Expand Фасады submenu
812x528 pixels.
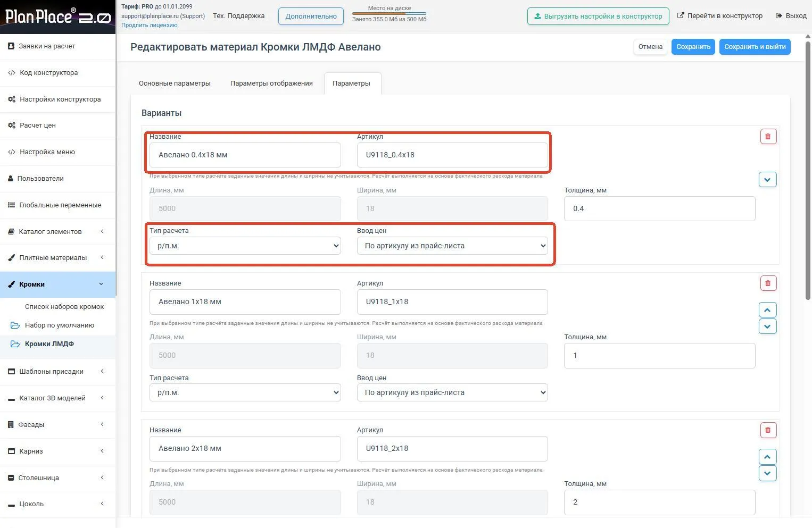point(57,425)
